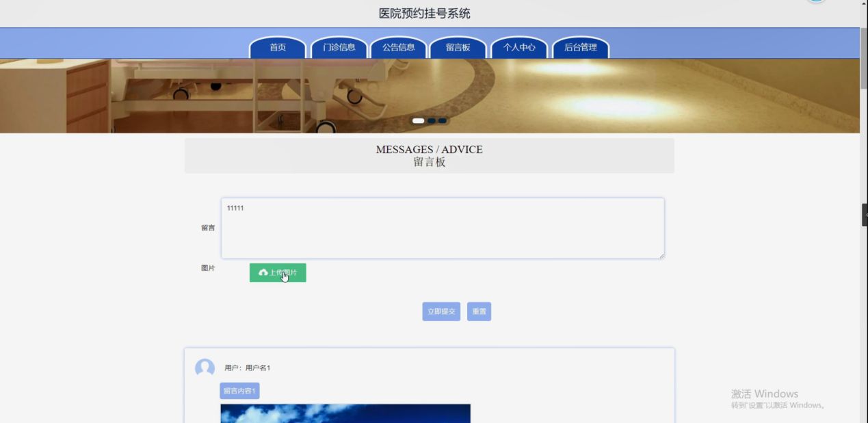
Task: Click the 留言板 section heading
Action: [430, 163]
